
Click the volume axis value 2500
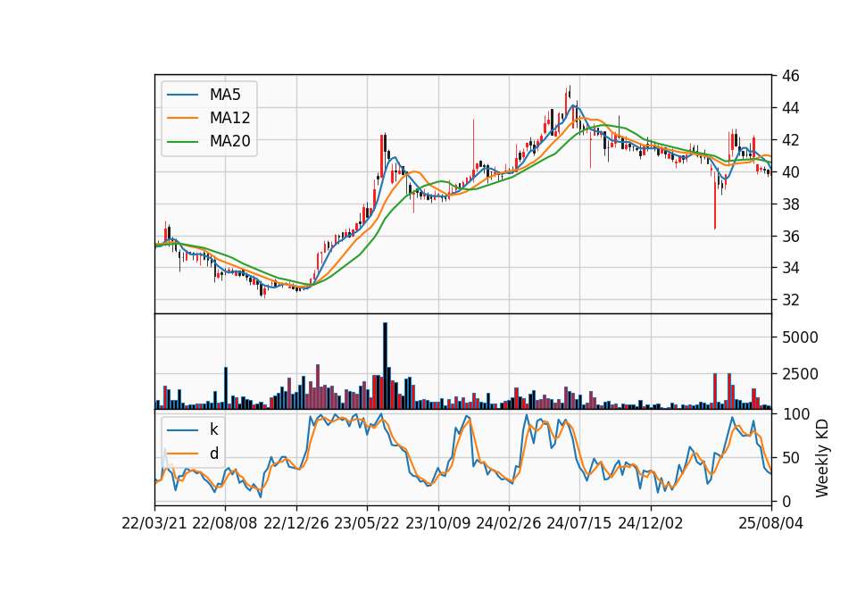(800, 374)
